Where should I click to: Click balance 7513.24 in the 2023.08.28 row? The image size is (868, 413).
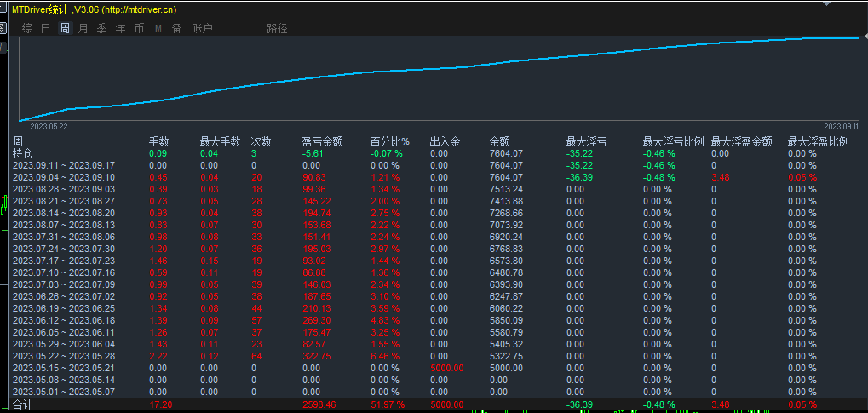tap(507, 189)
